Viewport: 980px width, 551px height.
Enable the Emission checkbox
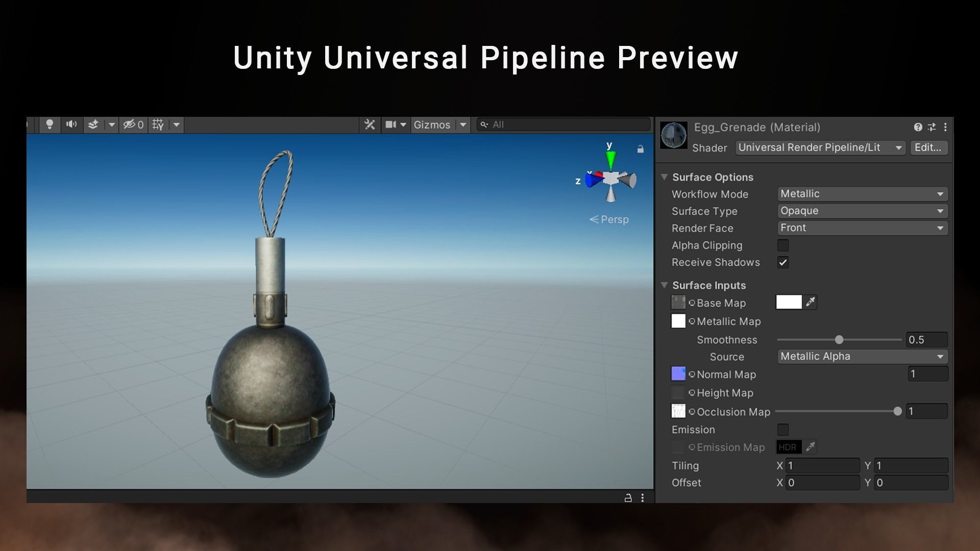(x=783, y=430)
